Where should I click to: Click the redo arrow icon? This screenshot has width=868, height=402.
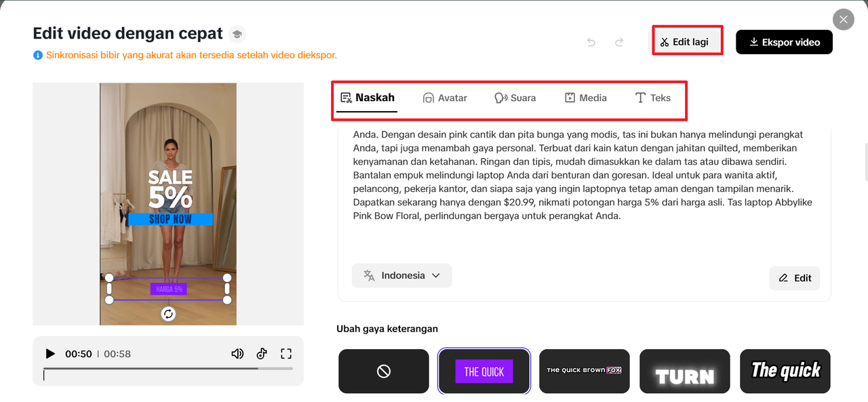[x=619, y=42]
